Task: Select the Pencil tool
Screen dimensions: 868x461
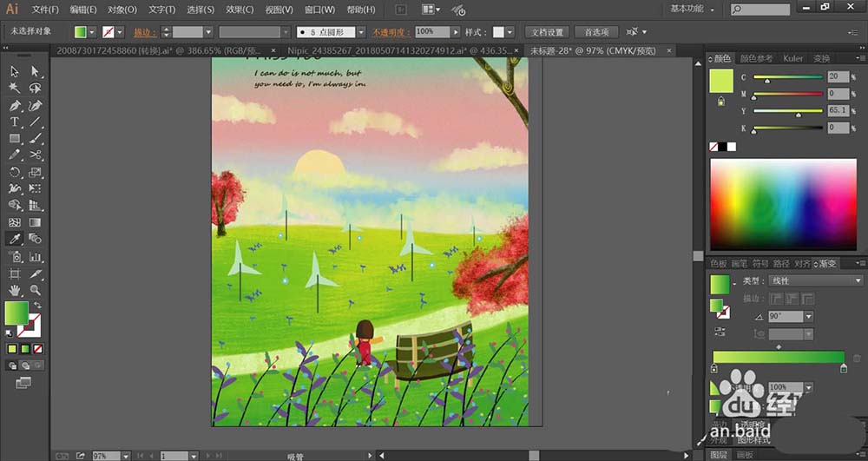Action: click(15, 155)
